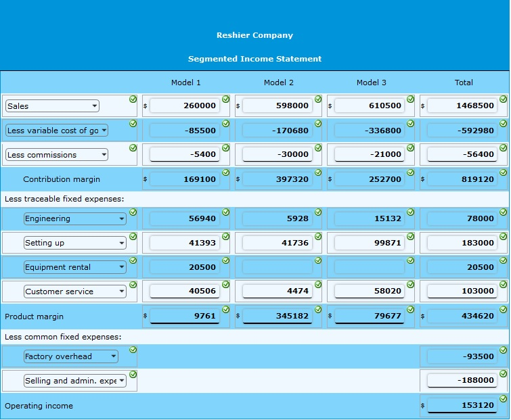Screen dimensions: 511x420
Task: Select Model 2 Setting up field 41736
Action: (x=277, y=243)
